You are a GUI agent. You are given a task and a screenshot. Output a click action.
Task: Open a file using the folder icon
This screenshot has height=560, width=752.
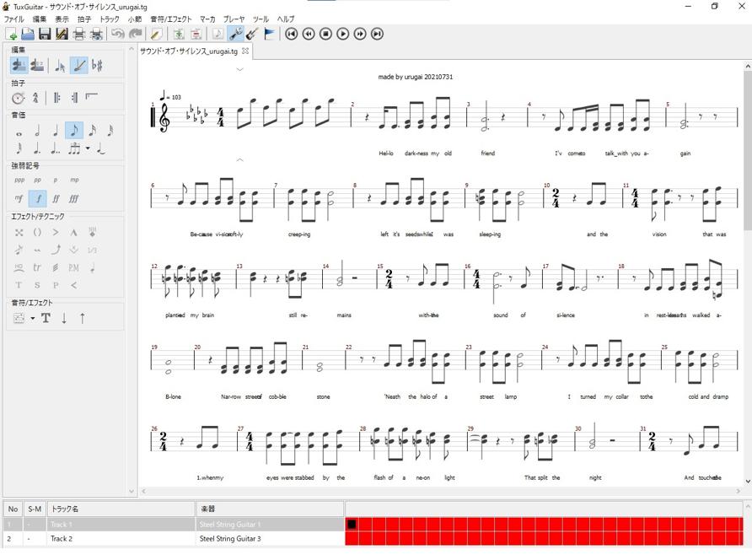tap(28, 34)
